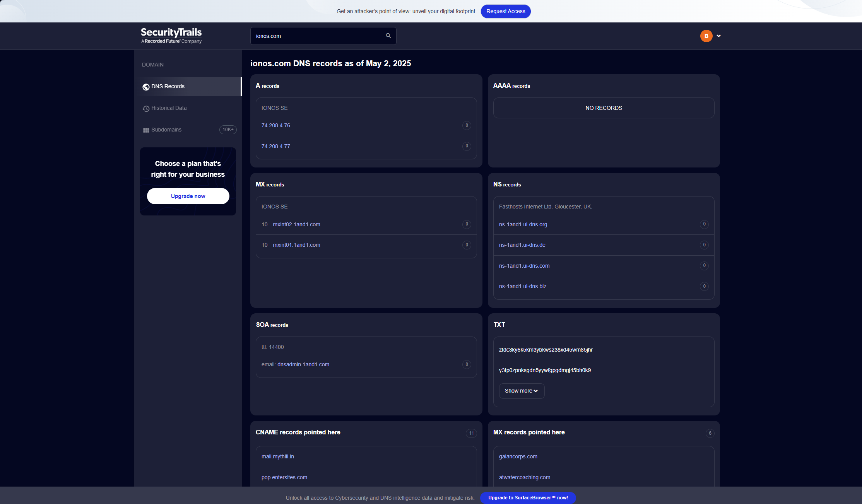Click the SecurityTrails logo
862x504 pixels.
(171, 36)
